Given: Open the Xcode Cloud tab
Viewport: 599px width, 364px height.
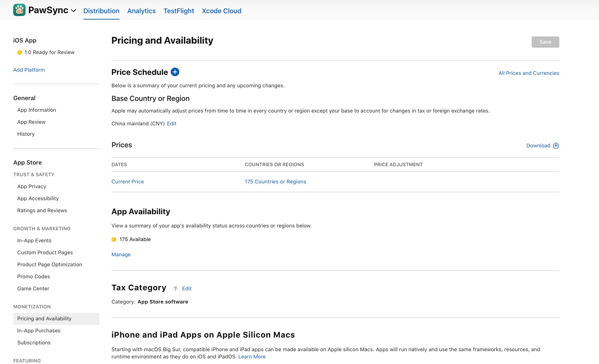Looking at the screenshot, I should tap(222, 11).
